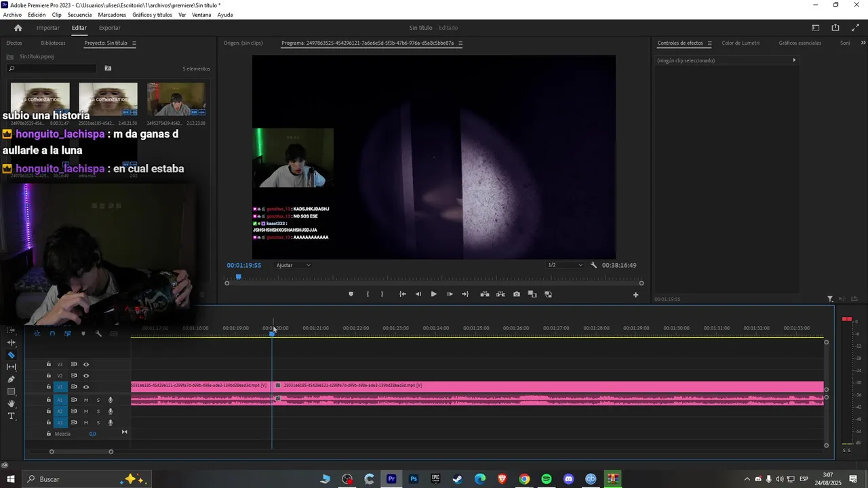The width and height of the screenshot is (868, 488).
Task: Go to Home screen icon
Action: 18,28
